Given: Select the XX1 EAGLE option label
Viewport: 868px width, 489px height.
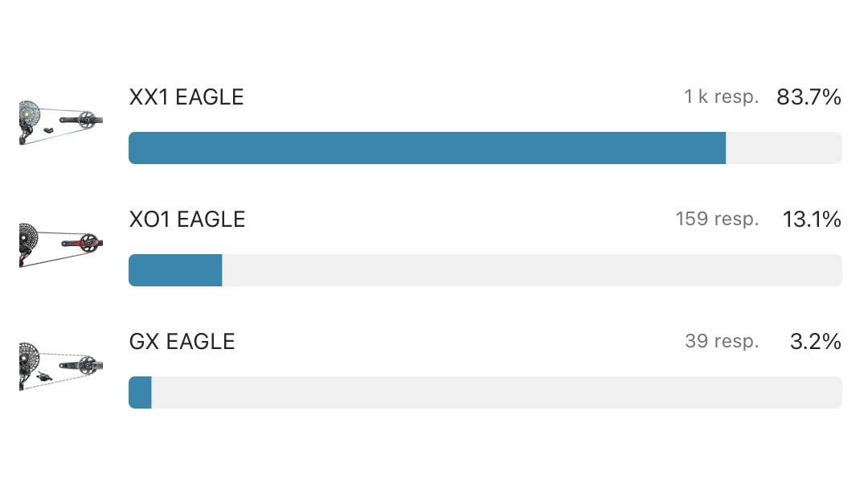Looking at the screenshot, I should pyautogui.click(x=186, y=97).
